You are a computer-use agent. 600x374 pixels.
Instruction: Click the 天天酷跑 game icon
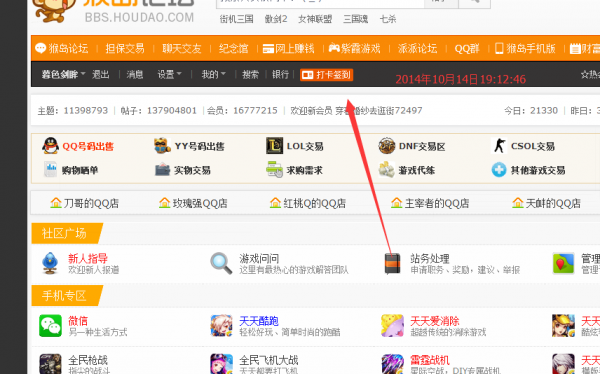[x=221, y=326]
